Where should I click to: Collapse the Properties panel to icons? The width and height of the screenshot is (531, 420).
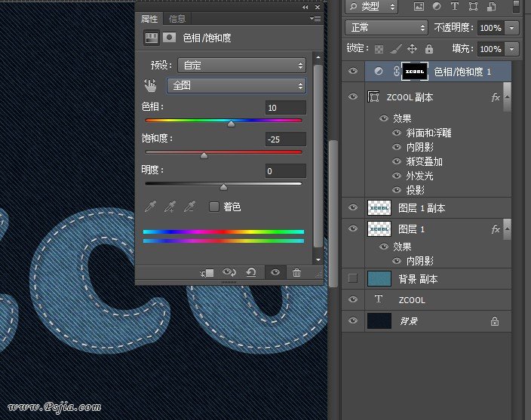pos(305,7)
